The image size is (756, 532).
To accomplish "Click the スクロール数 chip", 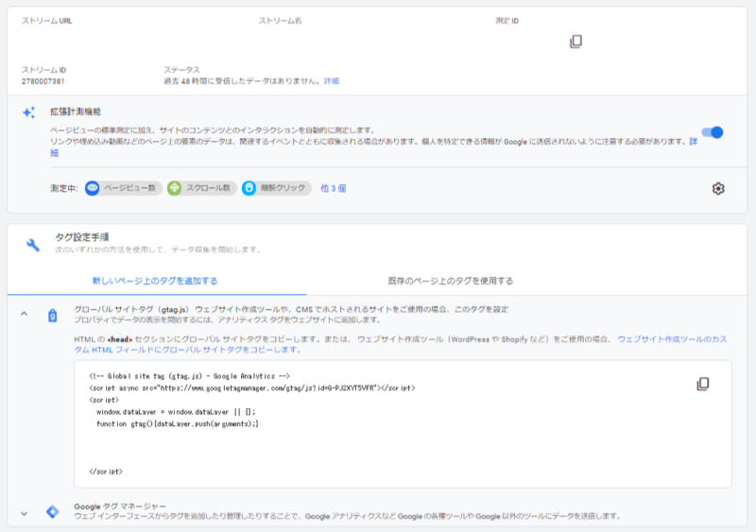I will (201, 188).
